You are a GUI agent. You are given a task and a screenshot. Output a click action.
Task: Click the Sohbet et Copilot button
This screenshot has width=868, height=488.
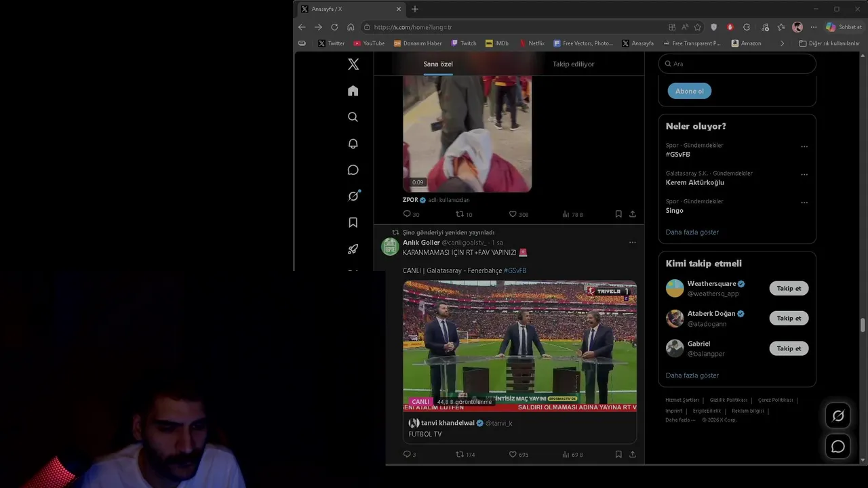[x=844, y=27]
